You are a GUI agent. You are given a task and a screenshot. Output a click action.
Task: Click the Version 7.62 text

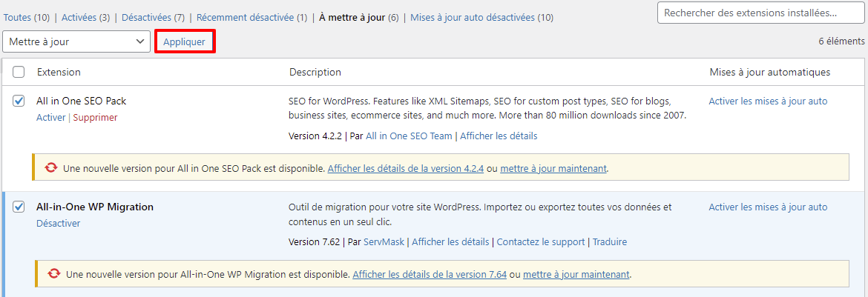click(x=314, y=241)
